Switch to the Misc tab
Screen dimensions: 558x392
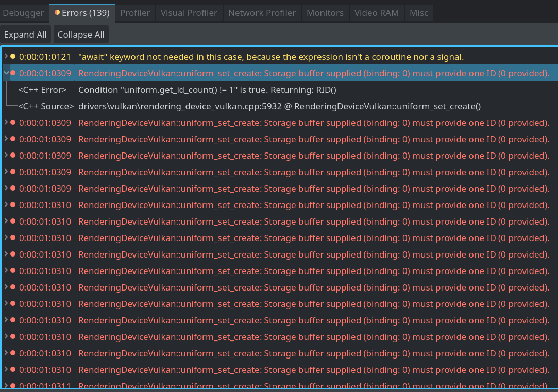pos(419,13)
